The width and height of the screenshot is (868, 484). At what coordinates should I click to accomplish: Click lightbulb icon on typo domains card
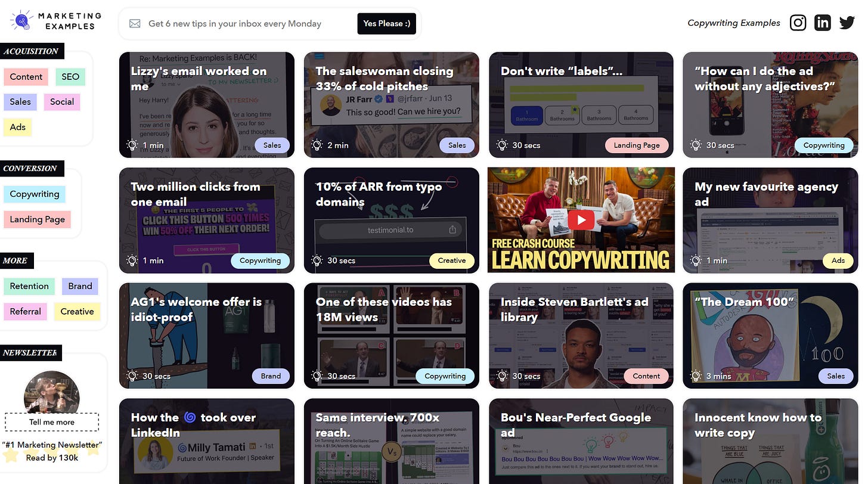click(317, 260)
